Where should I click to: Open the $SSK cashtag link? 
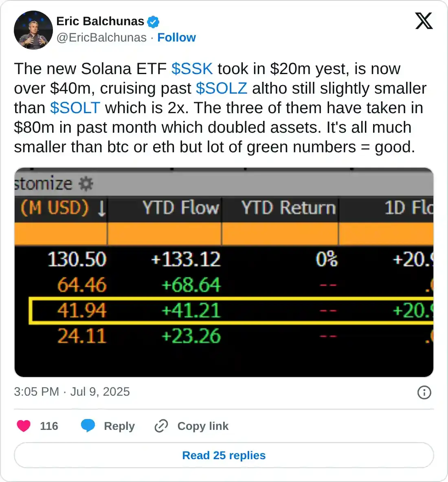tap(192, 68)
